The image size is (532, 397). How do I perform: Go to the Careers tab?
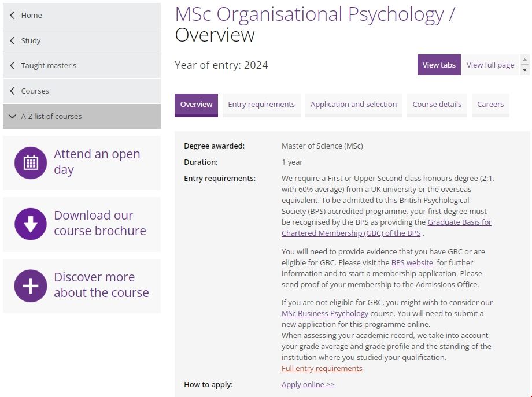click(490, 105)
